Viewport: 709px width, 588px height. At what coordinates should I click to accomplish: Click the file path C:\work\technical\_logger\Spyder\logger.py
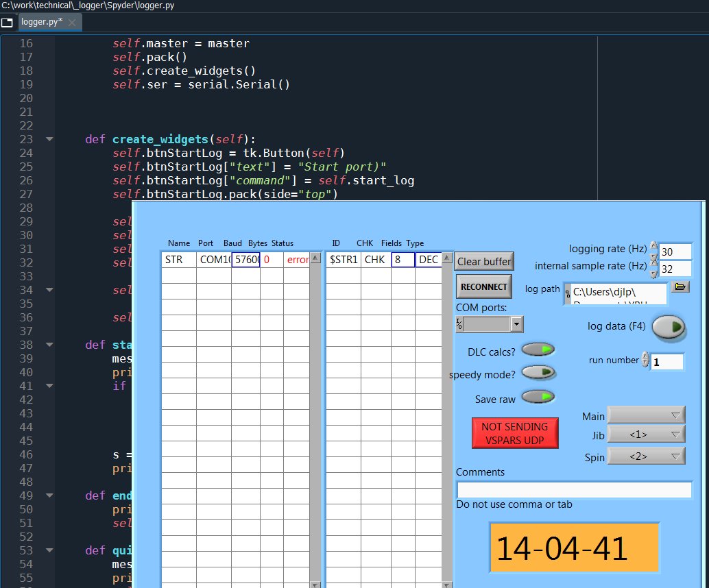[x=88, y=5]
